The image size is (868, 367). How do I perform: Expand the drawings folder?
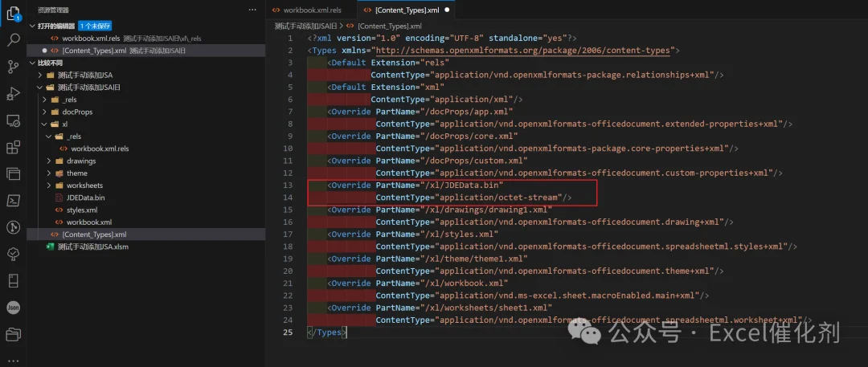pos(49,161)
